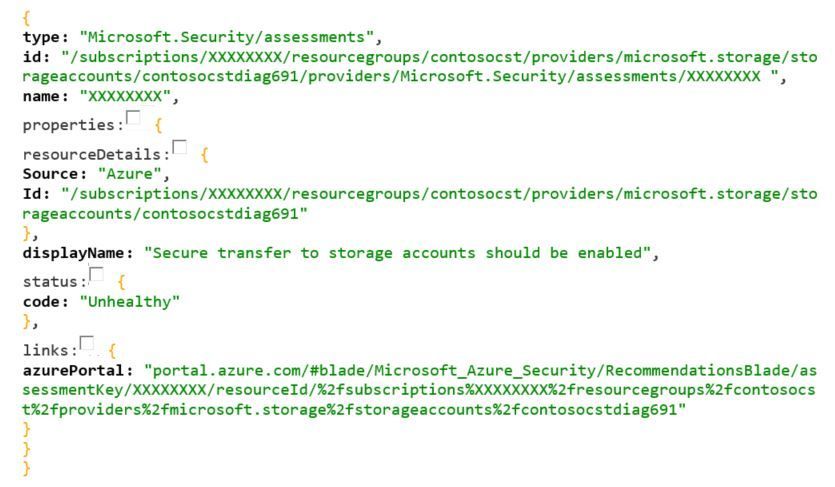Click the top-level id path string
835x487 pixels.
pyautogui.click(x=420, y=67)
